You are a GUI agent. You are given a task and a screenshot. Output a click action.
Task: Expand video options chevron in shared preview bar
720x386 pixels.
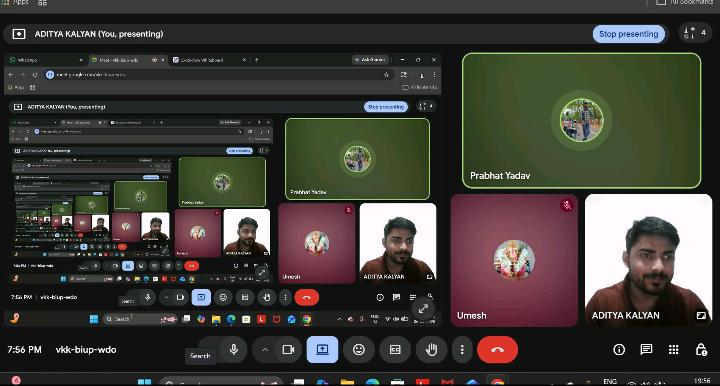click(166, 297)
